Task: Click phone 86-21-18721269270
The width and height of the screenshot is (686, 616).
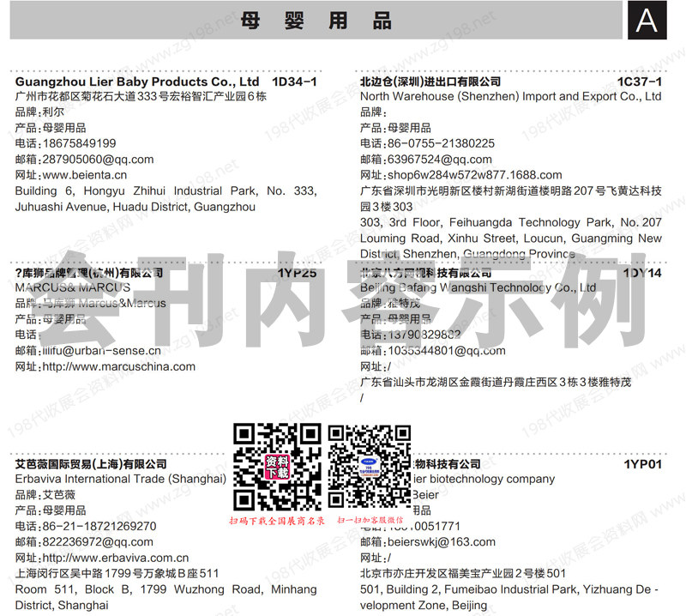Action: click(99, 526)
